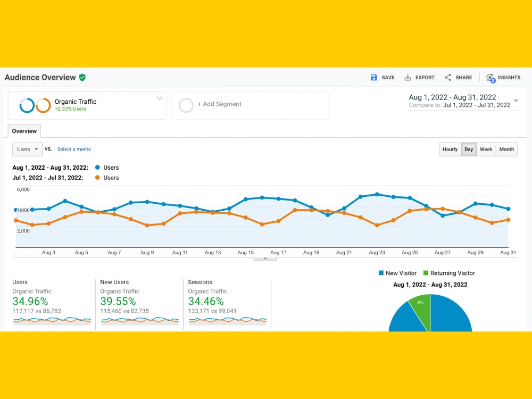The width and height of the screenshot is (532, 399).
Task: Click the EXPORT label
Action: [x=425, y=78]
